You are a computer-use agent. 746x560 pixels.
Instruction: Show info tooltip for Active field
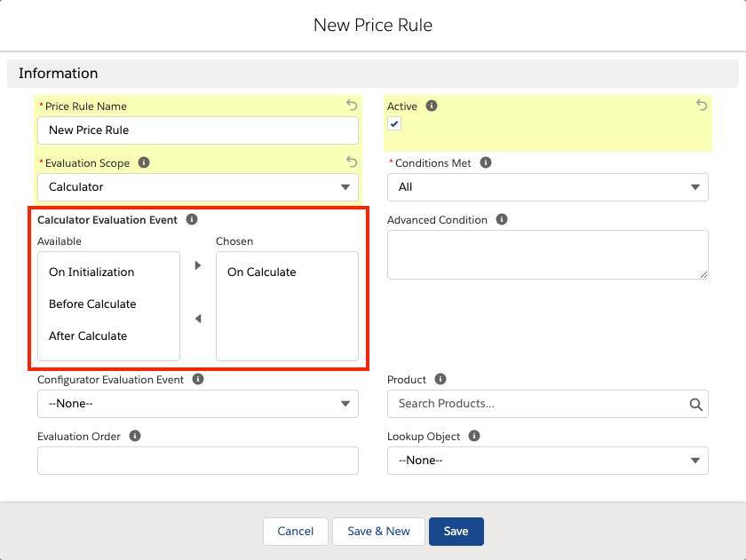432,106
